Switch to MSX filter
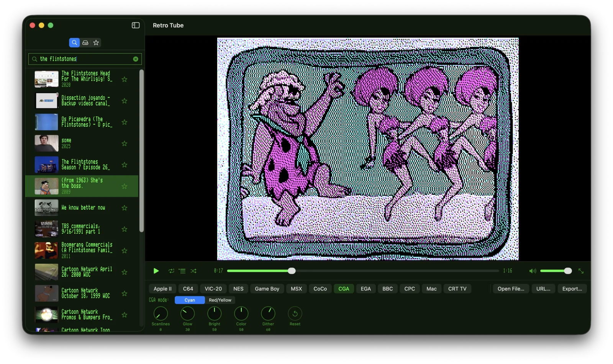 pyautogui.click(x=296, y=289)
